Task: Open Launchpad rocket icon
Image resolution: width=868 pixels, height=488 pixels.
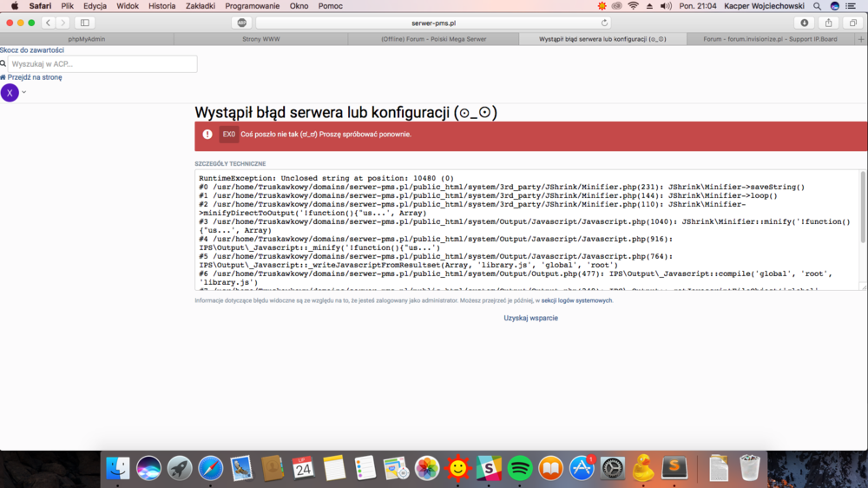Action: coord(180,468)
